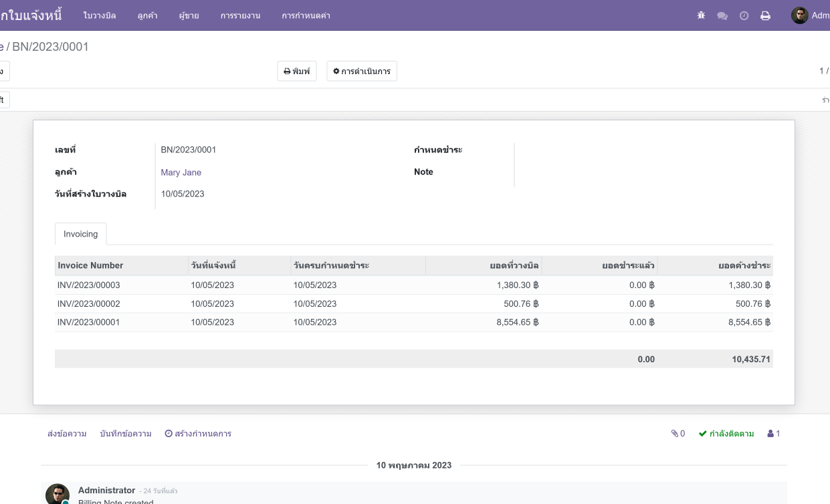This screenshot has height=504, width=830.
Task: Click Administrator avatar in message log
Action: click(x=57, y=495)
